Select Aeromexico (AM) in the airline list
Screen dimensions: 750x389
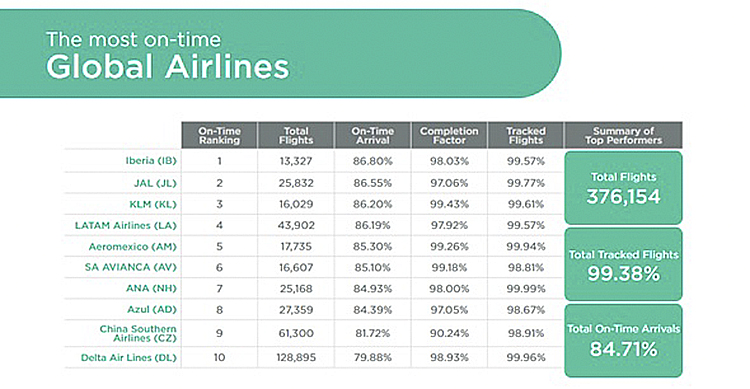pyautogui.click(x=132, y=246)
